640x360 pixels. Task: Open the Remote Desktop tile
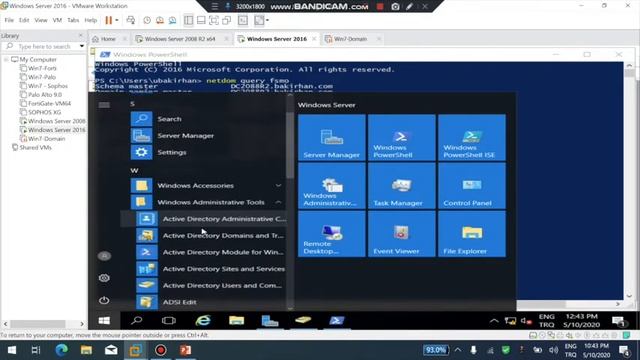(x=331, y=234)
